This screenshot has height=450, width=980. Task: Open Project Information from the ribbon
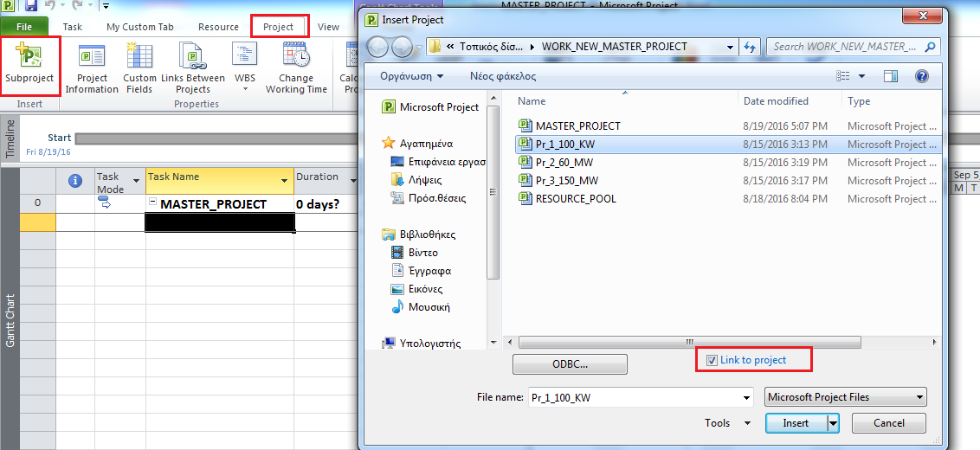tap(92, 68)
